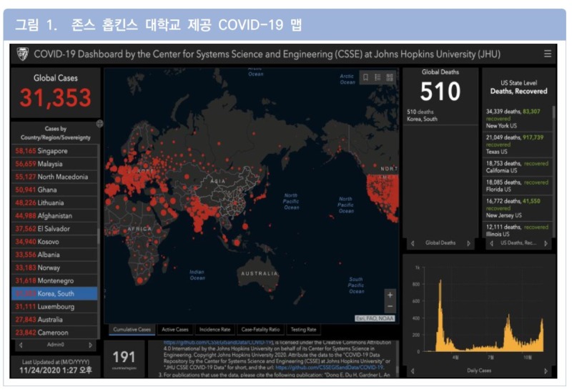Open the GitHub link after 'and the url:'
The height and width of the screenshot is (392, 572).
[329, 368]
